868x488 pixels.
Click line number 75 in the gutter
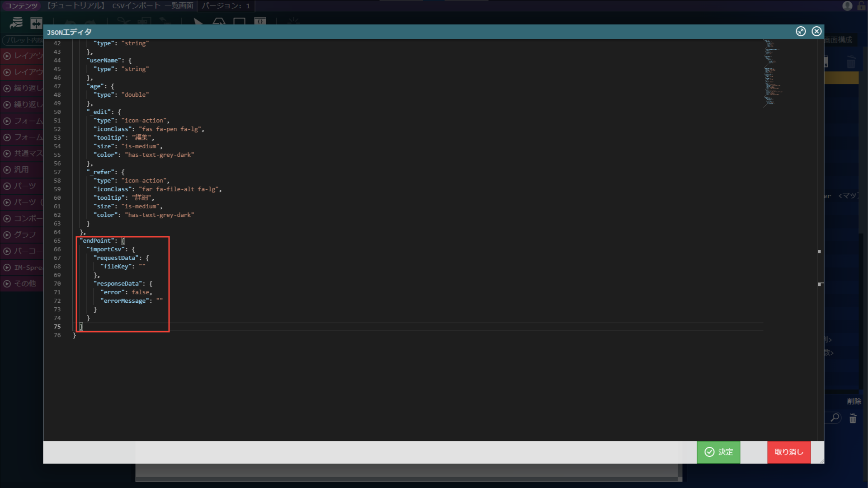[x=57, y=326]
